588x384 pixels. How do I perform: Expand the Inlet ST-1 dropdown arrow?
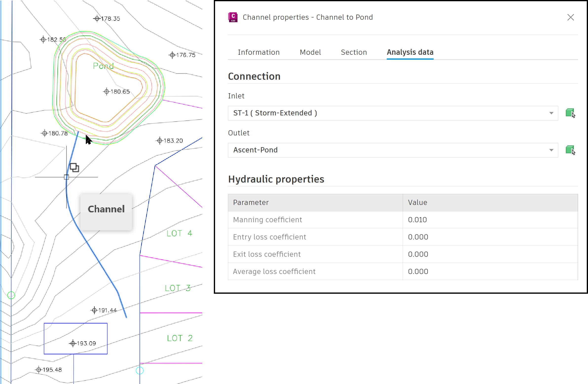pyautogui.click(x=551, y=113)
